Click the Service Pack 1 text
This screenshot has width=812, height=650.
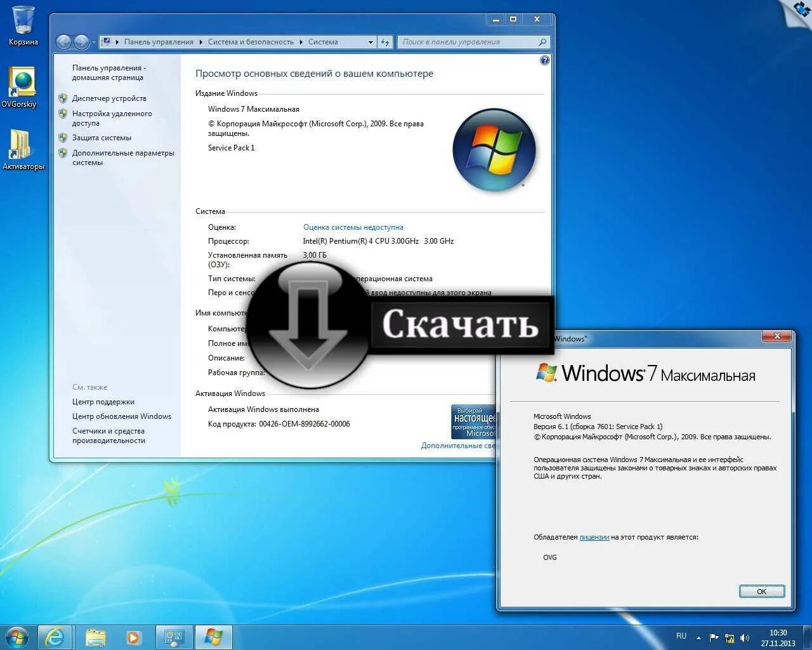[x=232, y=148]
